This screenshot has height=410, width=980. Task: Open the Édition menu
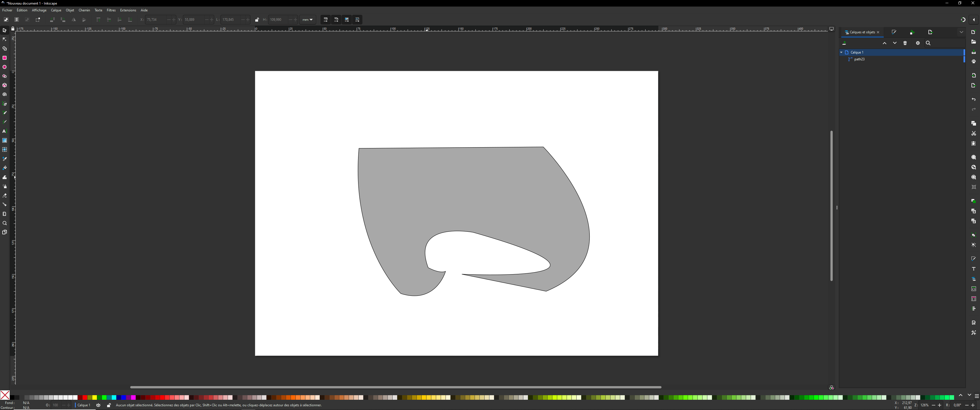(x=22, y=10)
